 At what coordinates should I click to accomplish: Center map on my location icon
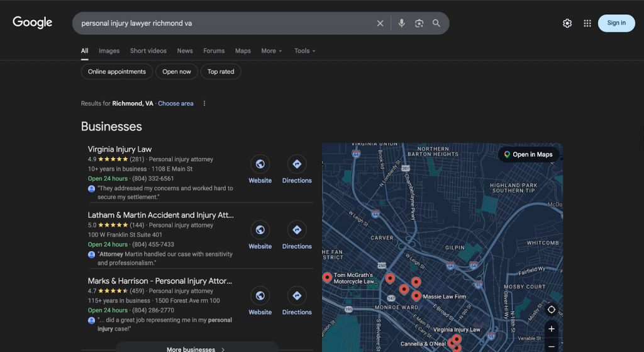pos(551,309)
